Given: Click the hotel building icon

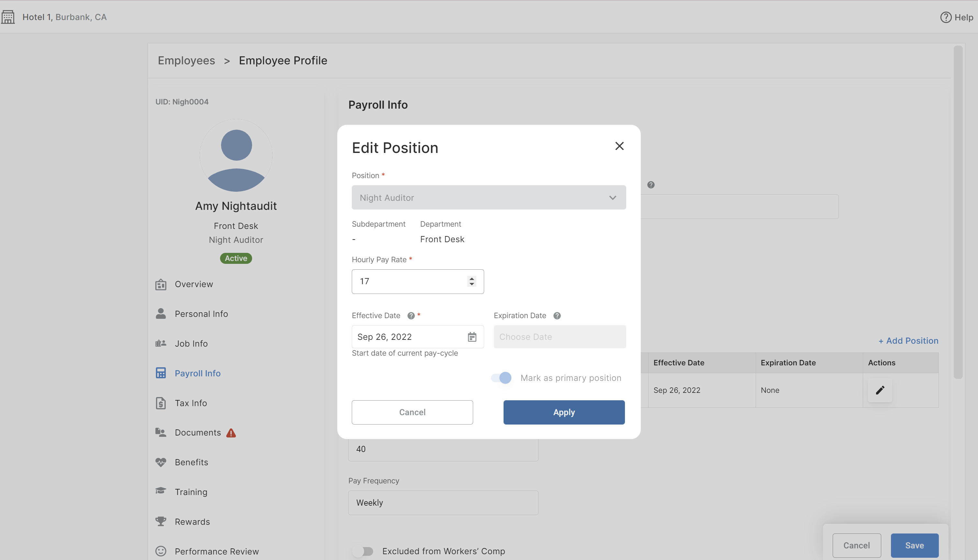Looking at the screenshot, I should (8, 17).
